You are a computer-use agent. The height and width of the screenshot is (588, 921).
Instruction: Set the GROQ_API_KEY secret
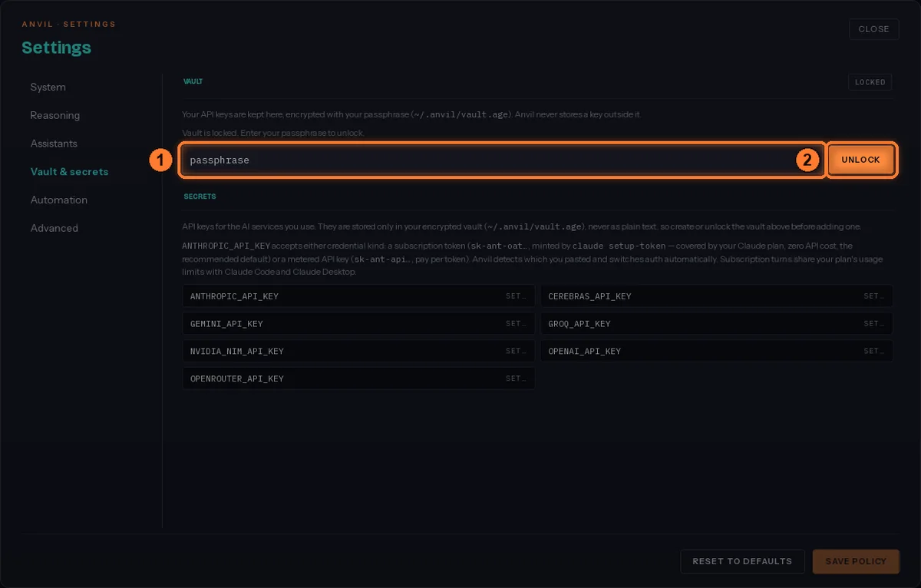[875, 324]
